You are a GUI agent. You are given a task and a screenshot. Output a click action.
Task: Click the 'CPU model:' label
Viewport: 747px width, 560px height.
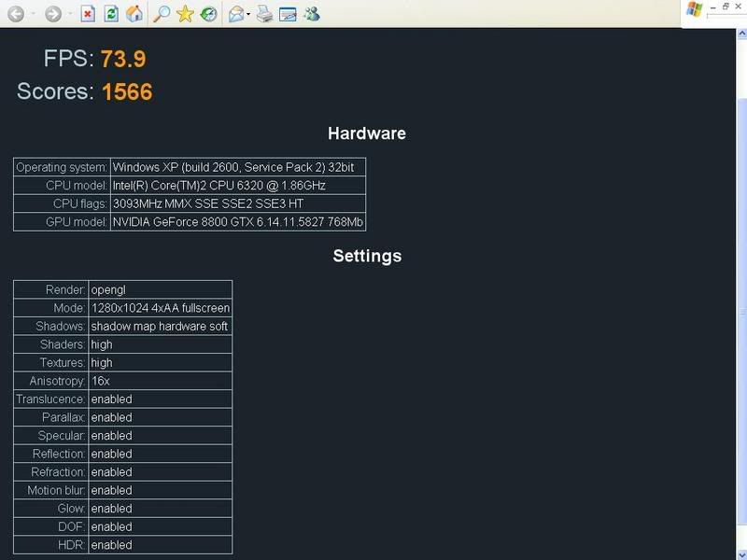(x=77, y=185)
